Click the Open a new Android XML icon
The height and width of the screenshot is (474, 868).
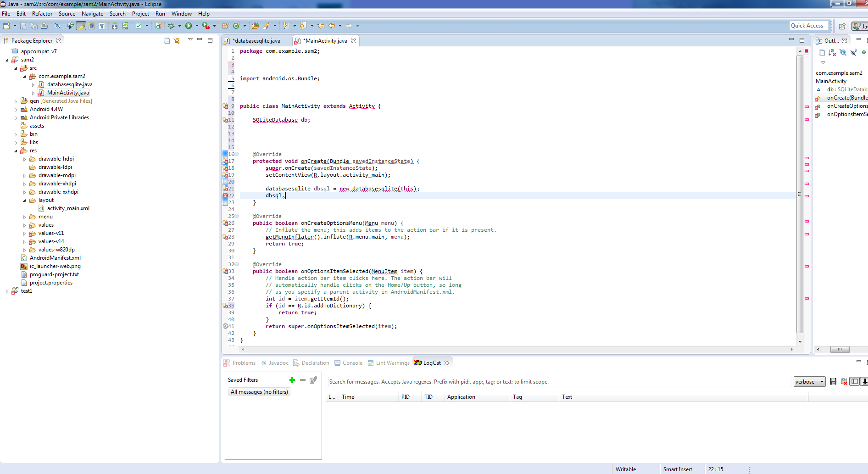point(158,26)
